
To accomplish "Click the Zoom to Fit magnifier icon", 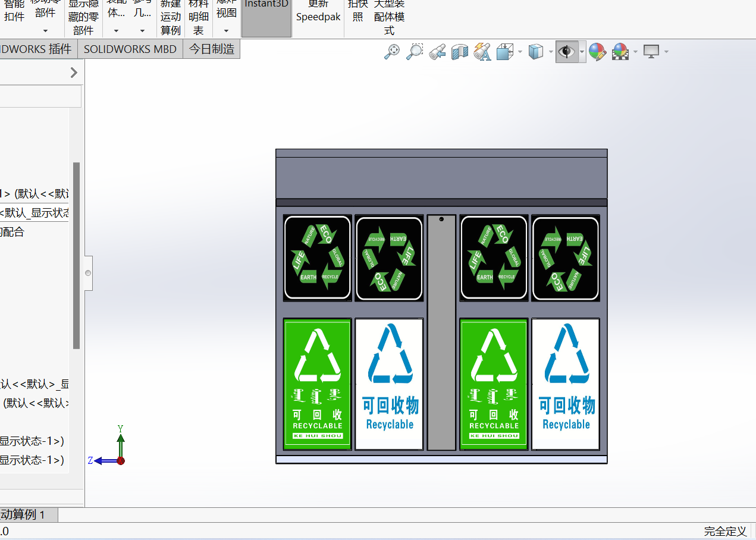I will pos(392,52).
